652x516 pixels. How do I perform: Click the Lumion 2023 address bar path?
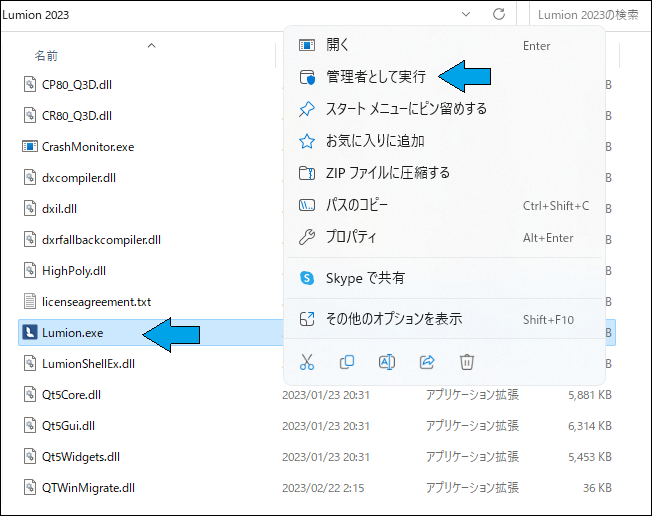point(35,15)
